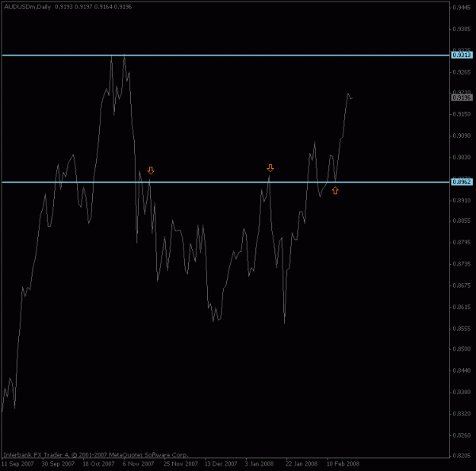Viewport: 476px width, 471px height.
Task: Click the 10 Feb 2008 date label
Action: point(343,463)
